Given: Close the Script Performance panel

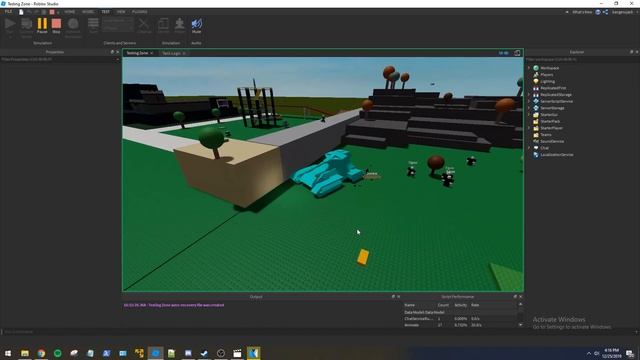Looking at the screenshot, I should [x=520, y=297].
